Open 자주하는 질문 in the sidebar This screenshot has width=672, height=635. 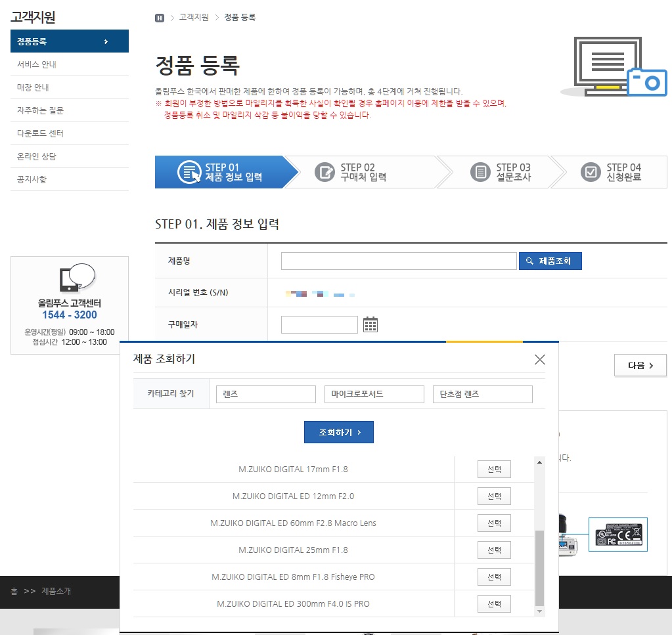pyautogui.click(x=70, y=110)
